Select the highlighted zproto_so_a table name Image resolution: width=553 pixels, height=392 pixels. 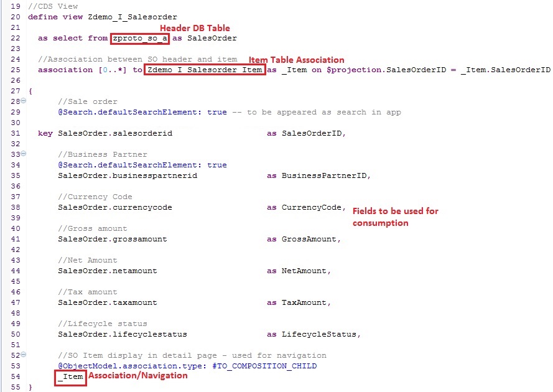(x=140, y=38)
